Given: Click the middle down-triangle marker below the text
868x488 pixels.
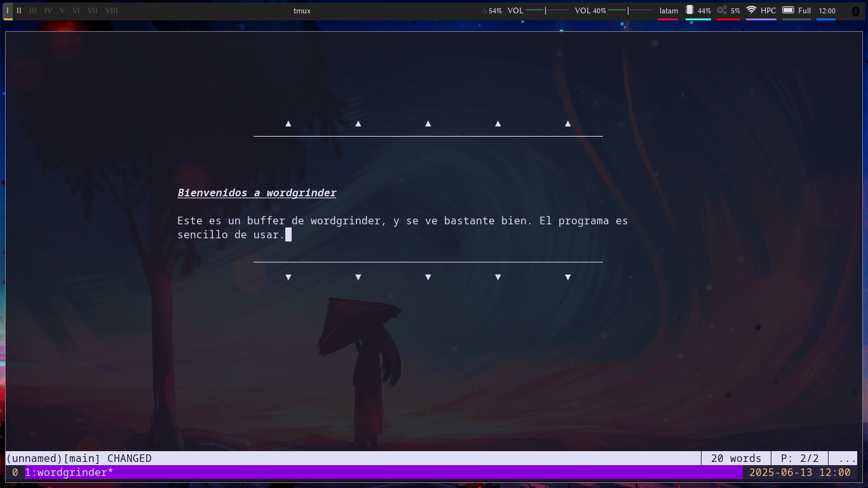Looking at the screenshot, I should coord(428,277).
